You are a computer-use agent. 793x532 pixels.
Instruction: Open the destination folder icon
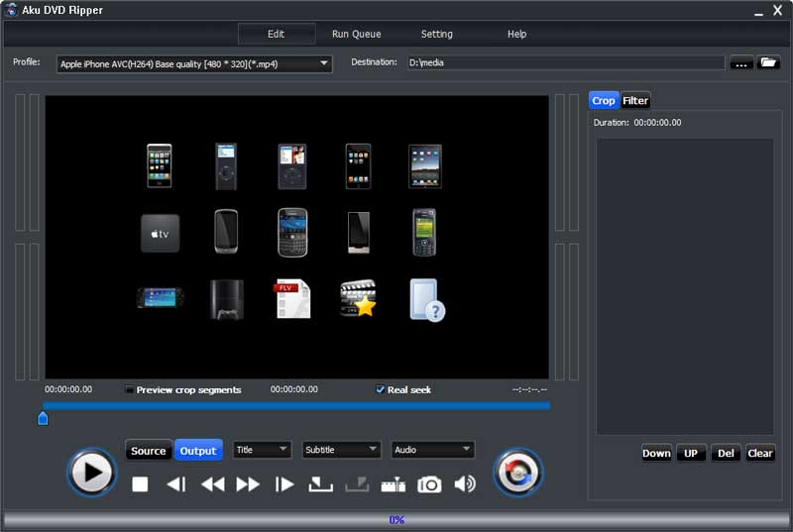[768, 62]
